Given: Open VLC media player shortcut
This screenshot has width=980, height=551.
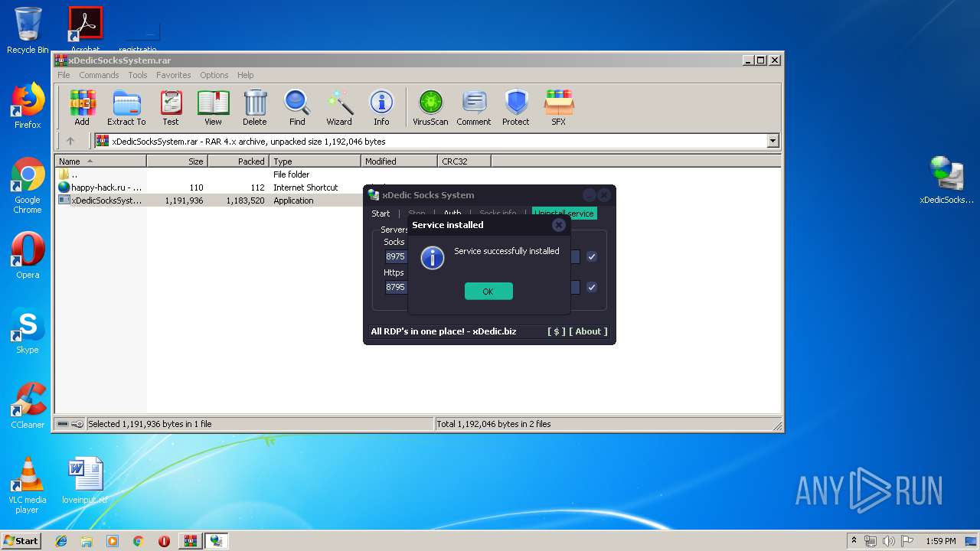Looking at the screenshot, I should [28, 485].
